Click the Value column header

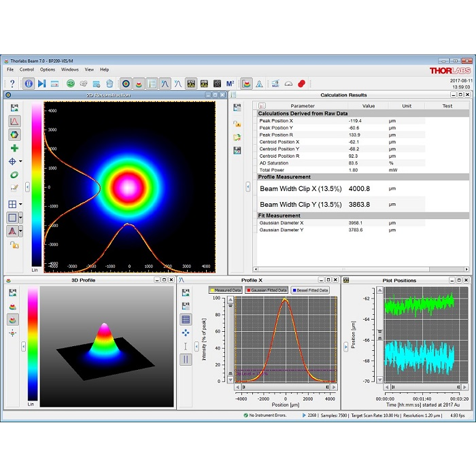click(x=368, y=106)
